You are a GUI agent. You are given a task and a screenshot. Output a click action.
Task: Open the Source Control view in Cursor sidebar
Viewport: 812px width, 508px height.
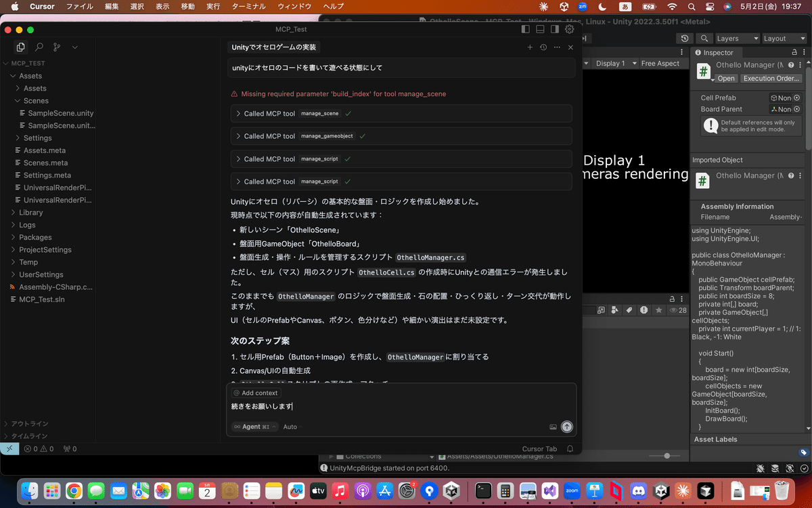tap(57, 47)
